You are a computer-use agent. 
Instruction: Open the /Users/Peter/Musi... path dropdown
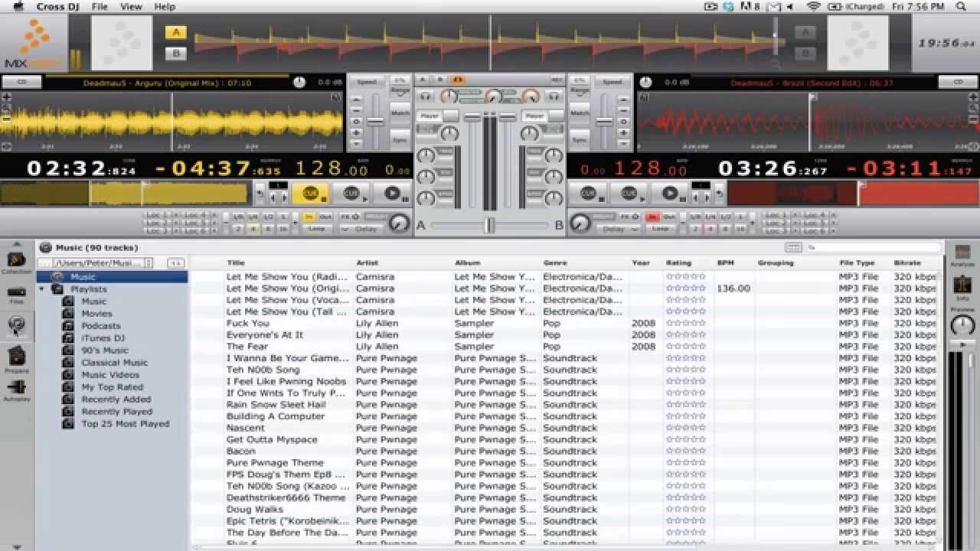96,262
